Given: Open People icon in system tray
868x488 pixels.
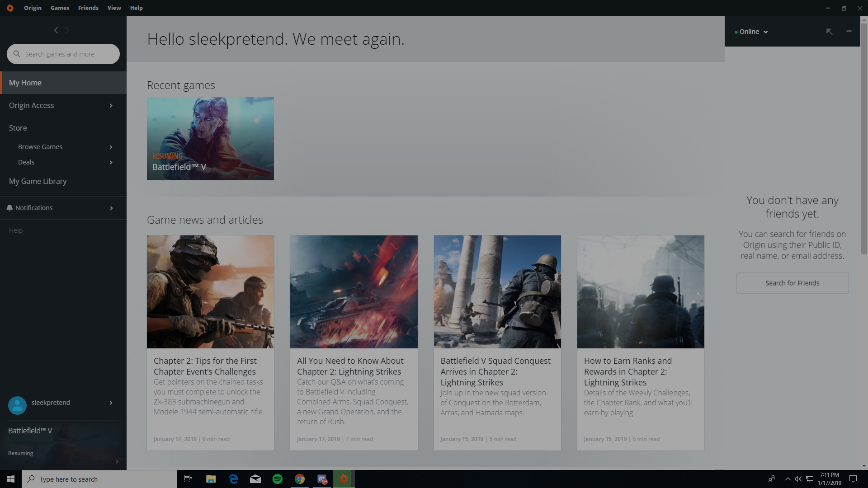Looking at the screenshot, I should point(772,479).
